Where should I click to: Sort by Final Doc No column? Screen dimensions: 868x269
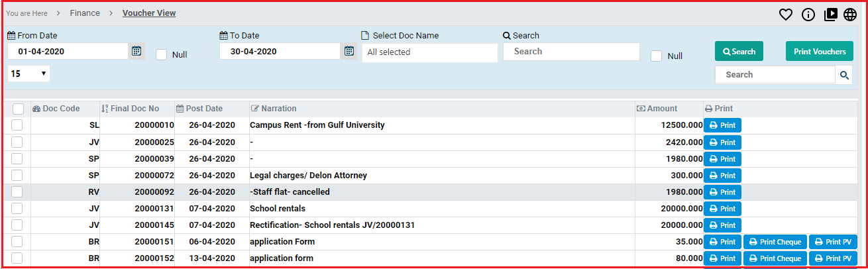tap(135, 109)
